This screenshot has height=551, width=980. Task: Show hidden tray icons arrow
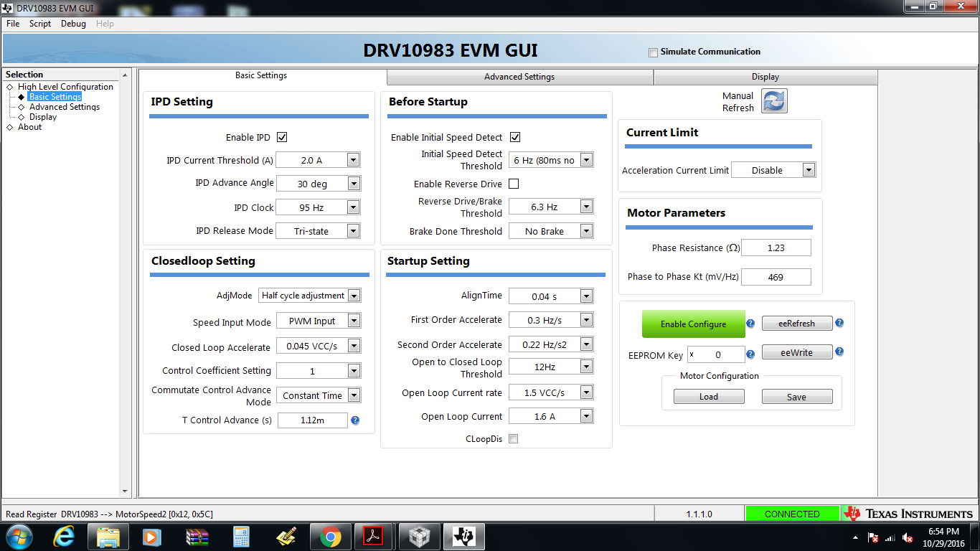click(x=855, y=537)
